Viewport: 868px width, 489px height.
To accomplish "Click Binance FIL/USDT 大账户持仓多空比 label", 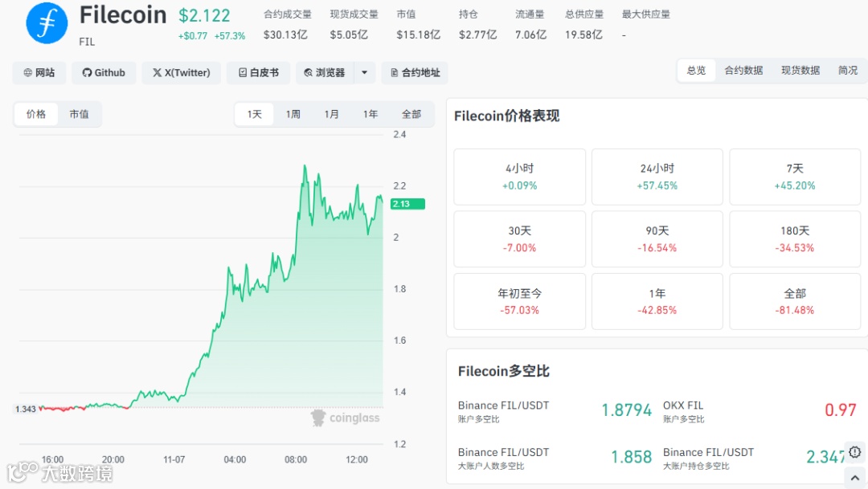I will (x=696, y=467).
